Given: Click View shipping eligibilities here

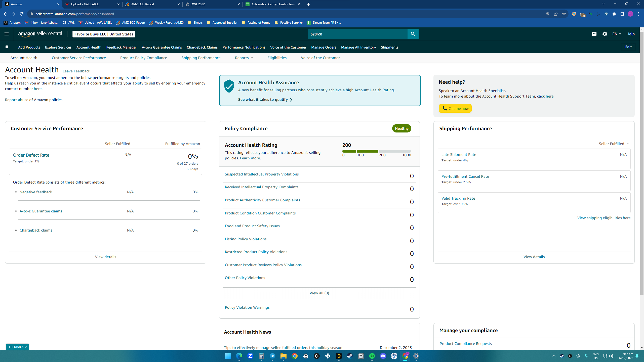Looking at the screenshot, I should 604,218.
